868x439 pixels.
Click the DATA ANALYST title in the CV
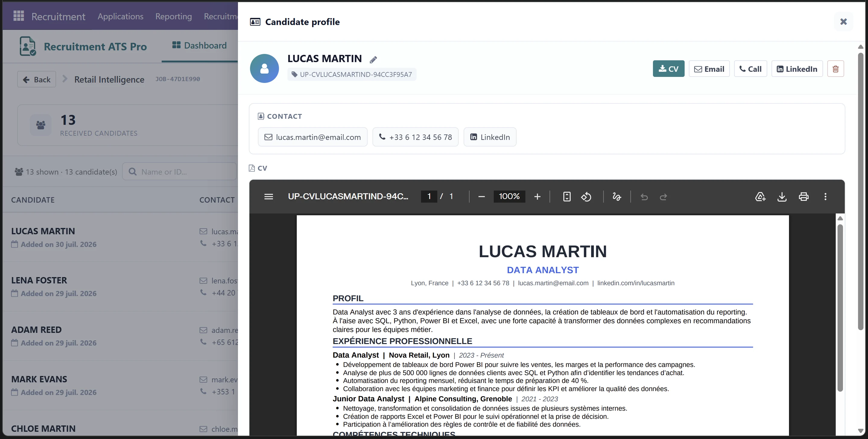coord(543,270)
